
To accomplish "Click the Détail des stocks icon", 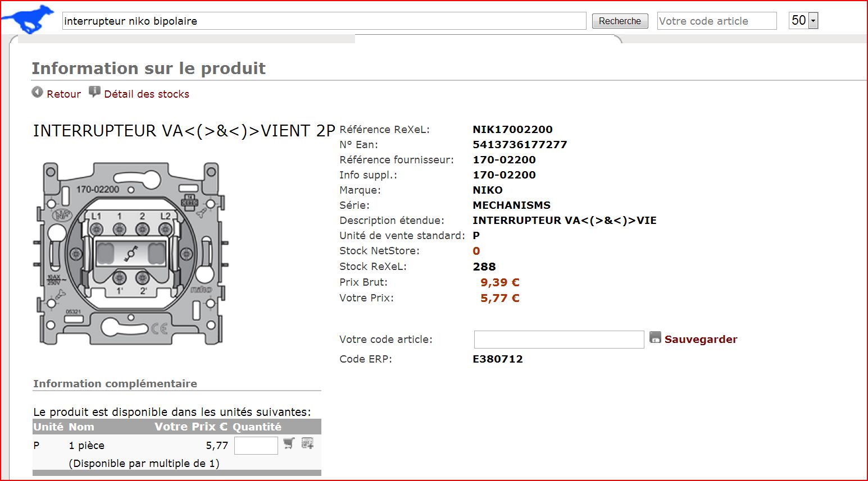I will pyautogui.click(x=94, y=92).
